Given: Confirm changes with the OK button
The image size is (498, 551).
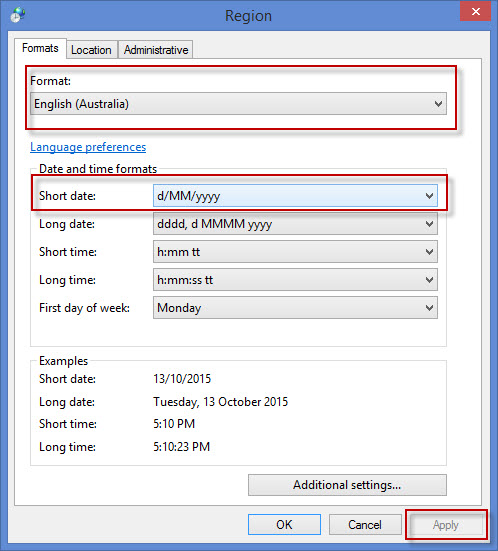Looking at the screenshot, I should [x=284, y=525].
